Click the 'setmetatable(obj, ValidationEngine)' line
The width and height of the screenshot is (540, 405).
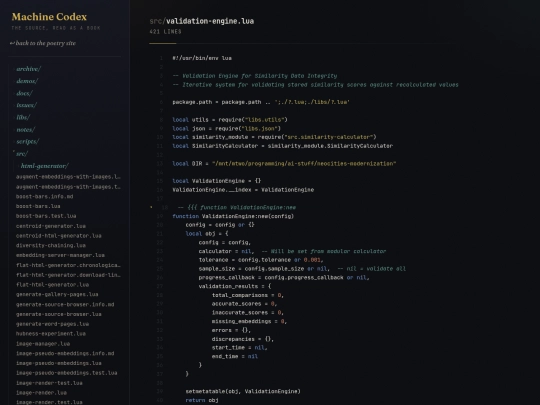tap(243, 391)
